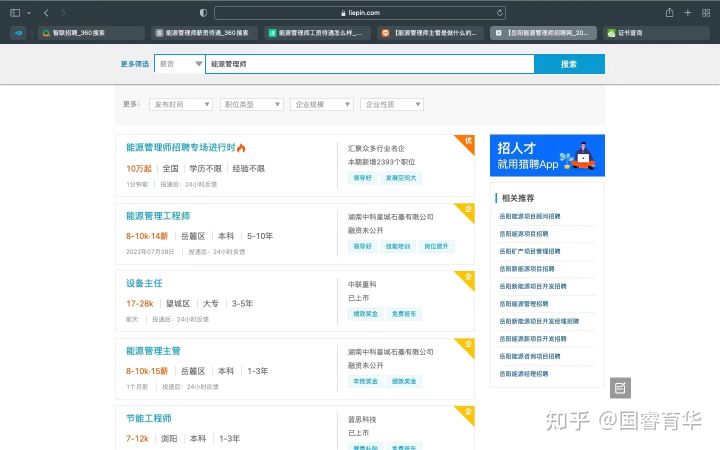Open sidebar options dropdown arrow
The height and width of the screenshot is (450, 720).
28,13
